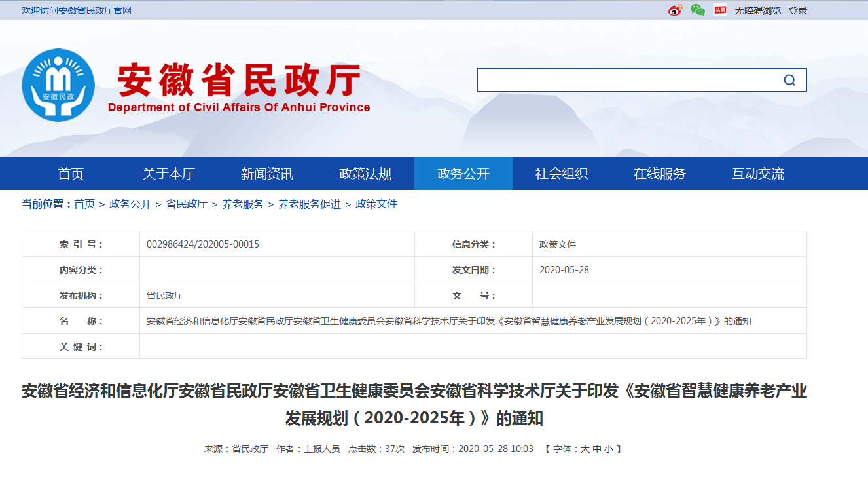Click the 关键词 label cell
Image resolution: width=868 pixels, height=477 pixels.
click(x=81, y=347)
